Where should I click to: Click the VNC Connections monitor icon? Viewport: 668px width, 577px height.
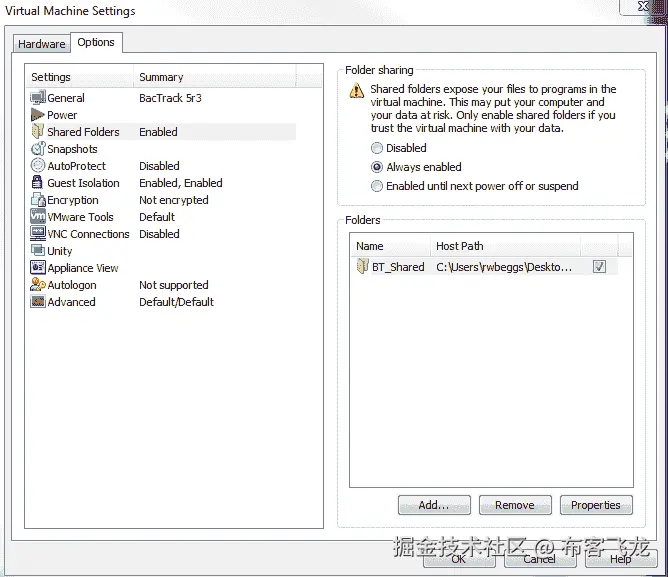(38, 233)
